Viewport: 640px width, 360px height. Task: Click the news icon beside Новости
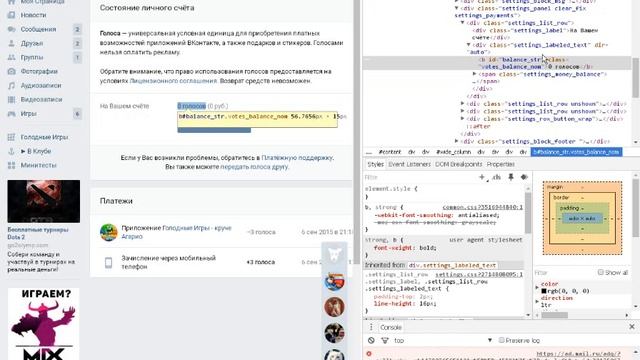11,15
